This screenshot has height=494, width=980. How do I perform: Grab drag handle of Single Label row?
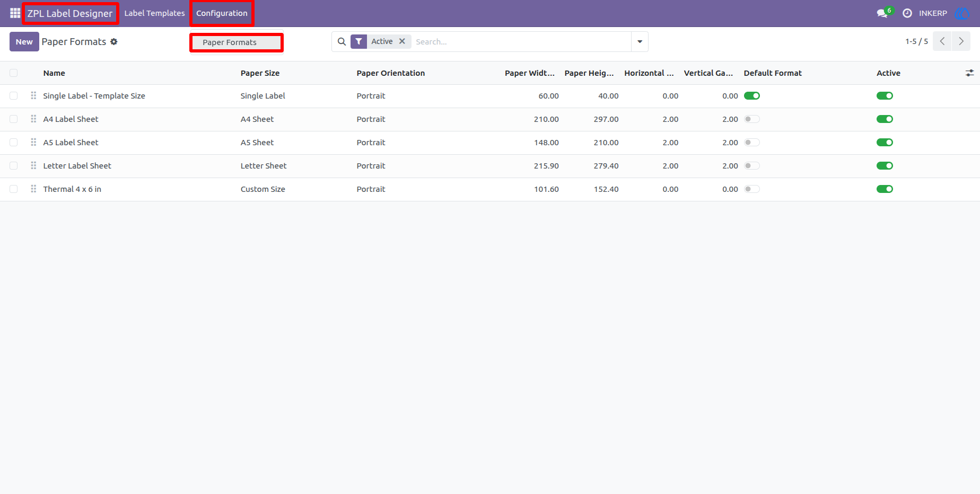point(33,95)
